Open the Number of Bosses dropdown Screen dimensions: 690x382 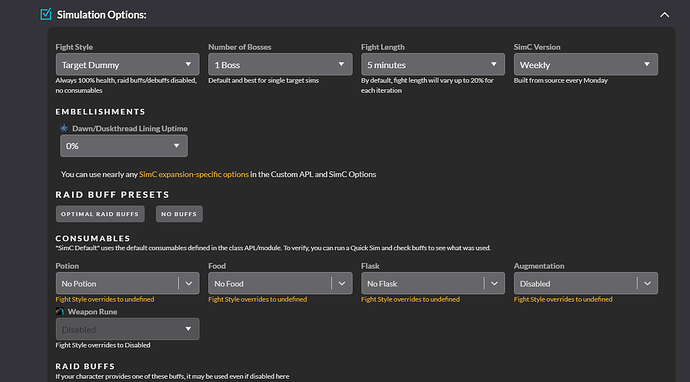click(x=280, y=65)
